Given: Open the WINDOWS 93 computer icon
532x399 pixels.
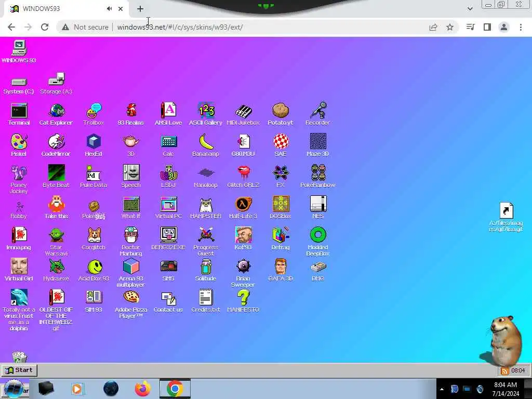Looking at the screenshot, I should [19, 47].
